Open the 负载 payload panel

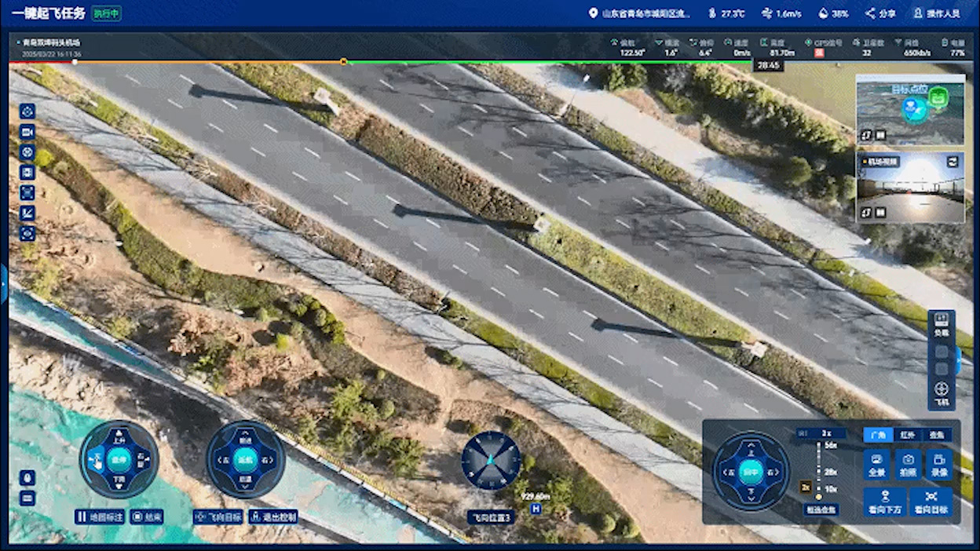[x=942, y=323]
